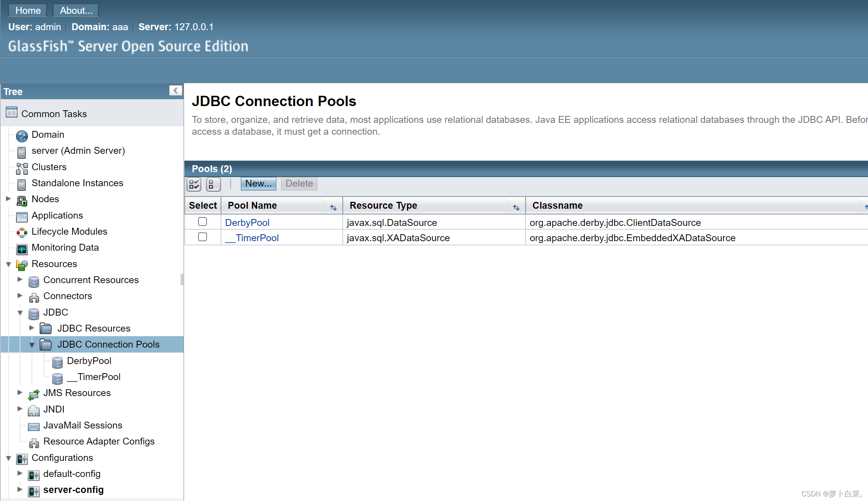The height and width of the screenshot is (501, 868).
Task: Open the Home tab
Action: [x=28, y=10]
